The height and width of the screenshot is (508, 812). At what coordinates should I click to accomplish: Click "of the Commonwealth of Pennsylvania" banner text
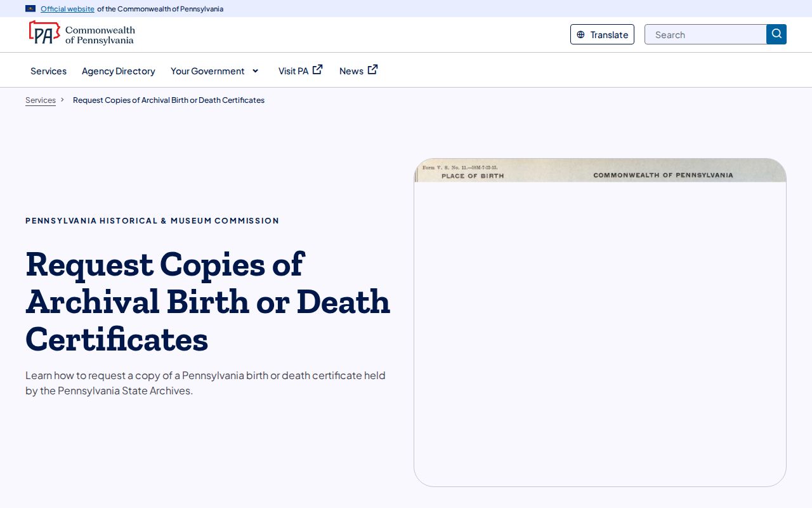tap(160, 9)
